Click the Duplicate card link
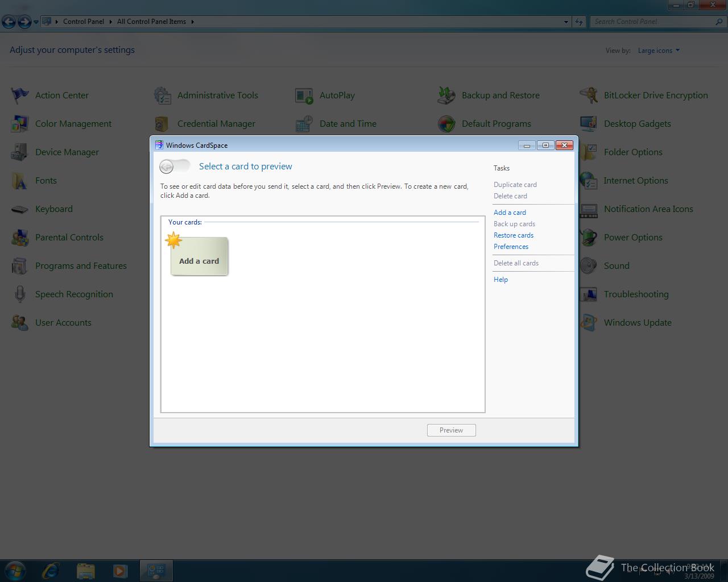The image size is (728, 582). coord(515,185)
